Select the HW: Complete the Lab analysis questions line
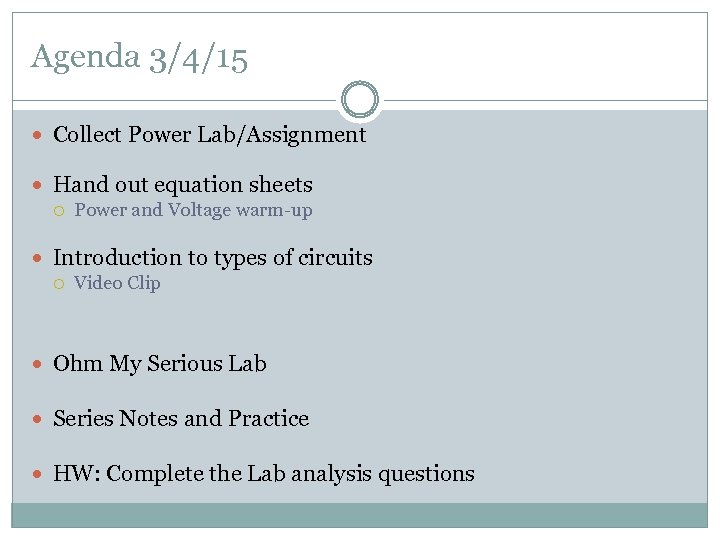 click(264, 474)
